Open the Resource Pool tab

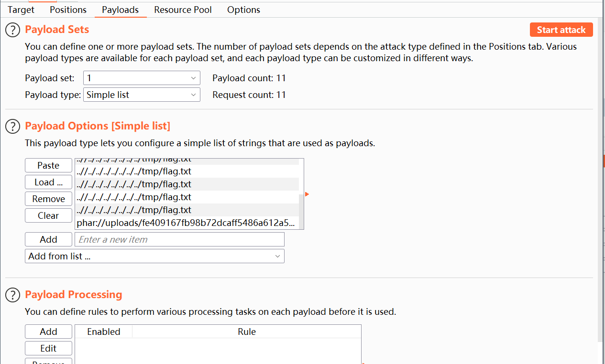click(183, 10)
